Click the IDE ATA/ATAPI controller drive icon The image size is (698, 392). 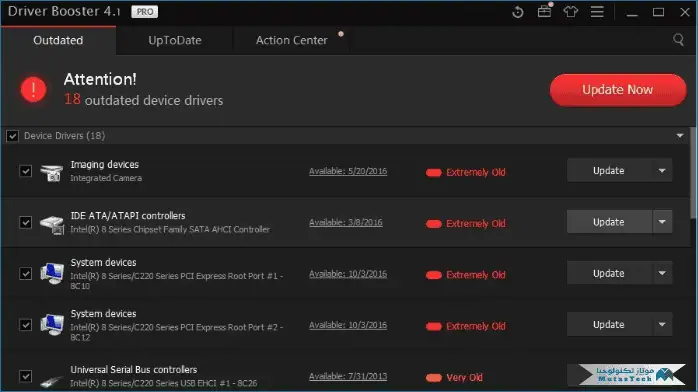point(52,224)
